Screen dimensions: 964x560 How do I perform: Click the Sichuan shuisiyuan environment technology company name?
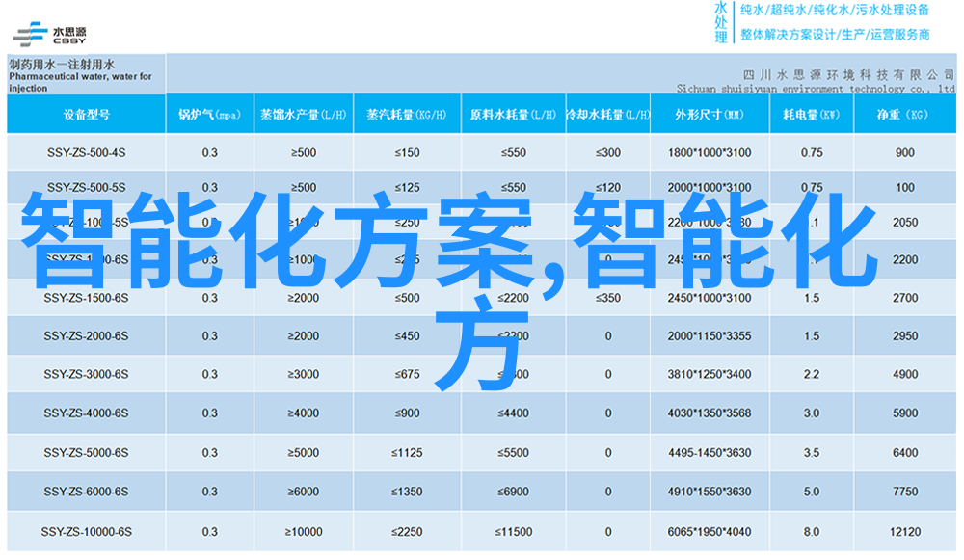click(x=816, y=89)
